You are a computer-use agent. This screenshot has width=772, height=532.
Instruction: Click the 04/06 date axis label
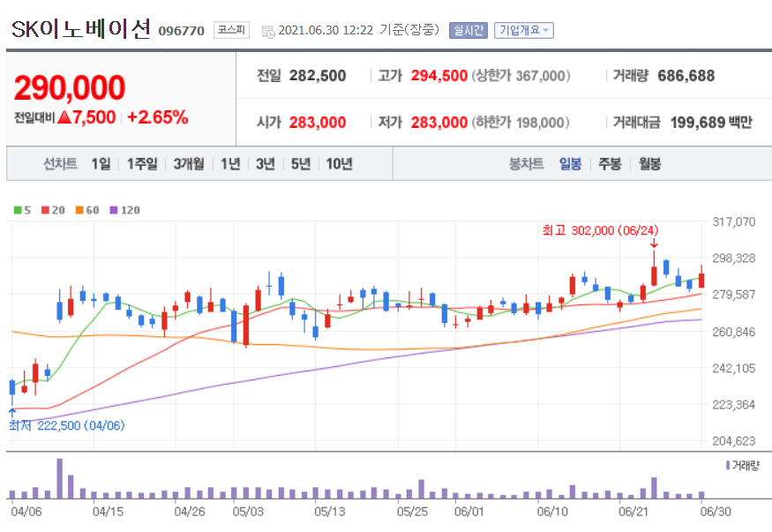[x=26, y=512]
